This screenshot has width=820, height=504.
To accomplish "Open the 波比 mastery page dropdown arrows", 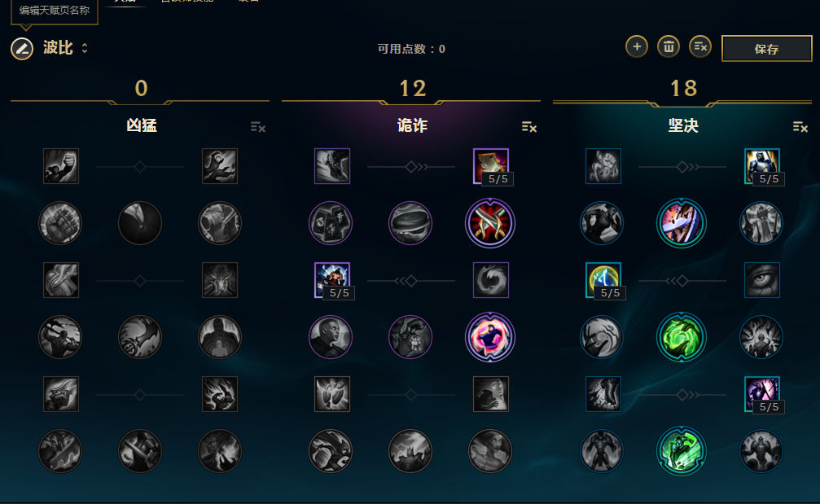I will click(85, 48).
